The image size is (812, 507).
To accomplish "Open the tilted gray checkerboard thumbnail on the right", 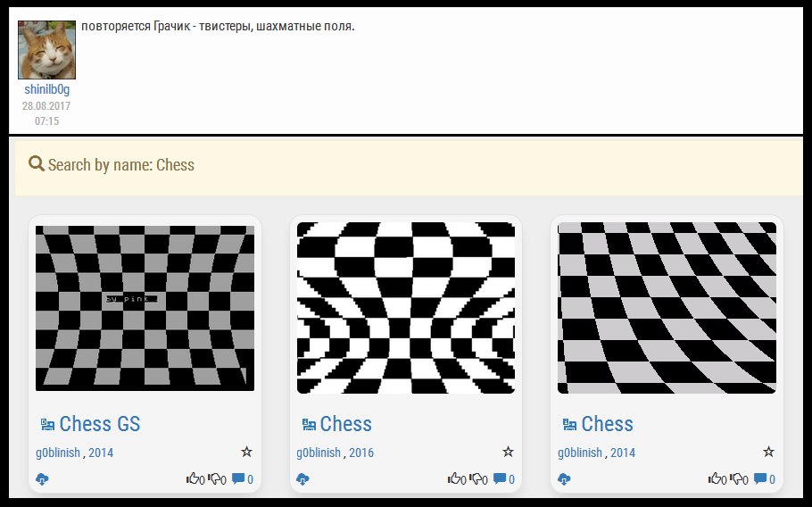I will [667, 308].
